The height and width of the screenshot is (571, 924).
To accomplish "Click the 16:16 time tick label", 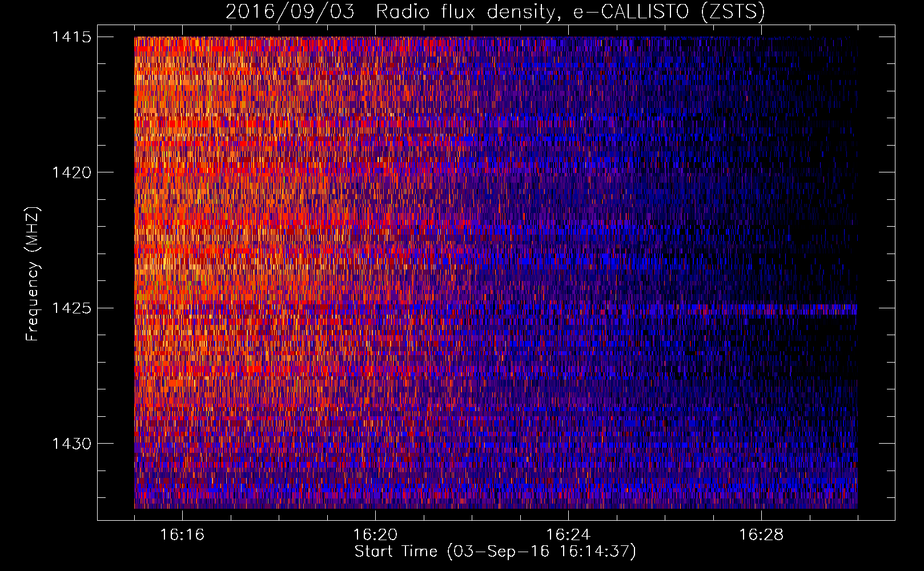I will [x=182, y=535].
